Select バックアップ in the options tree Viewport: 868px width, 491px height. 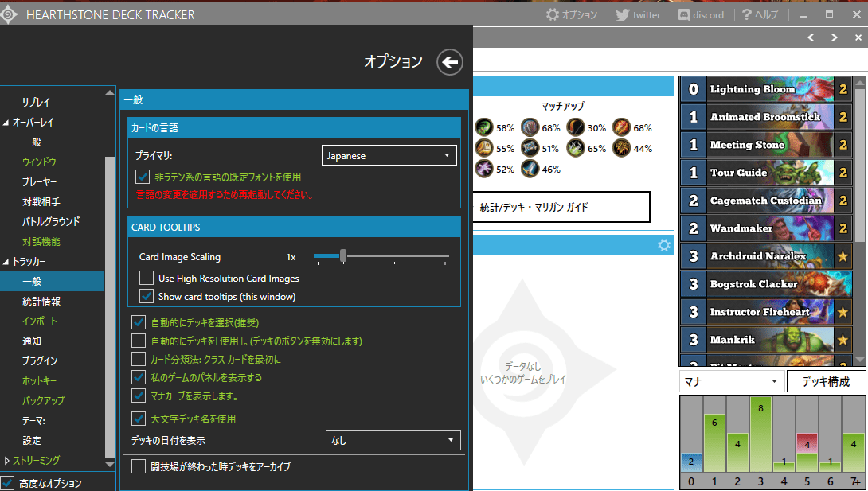[43, 400]
